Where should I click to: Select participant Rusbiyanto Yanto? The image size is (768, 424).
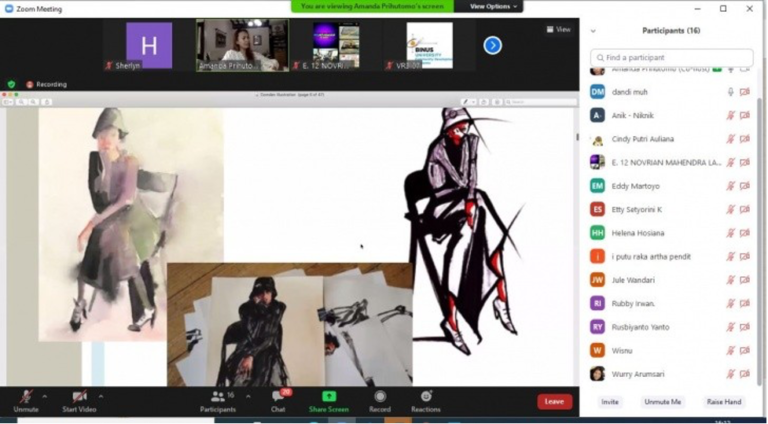tap(671, 327)
